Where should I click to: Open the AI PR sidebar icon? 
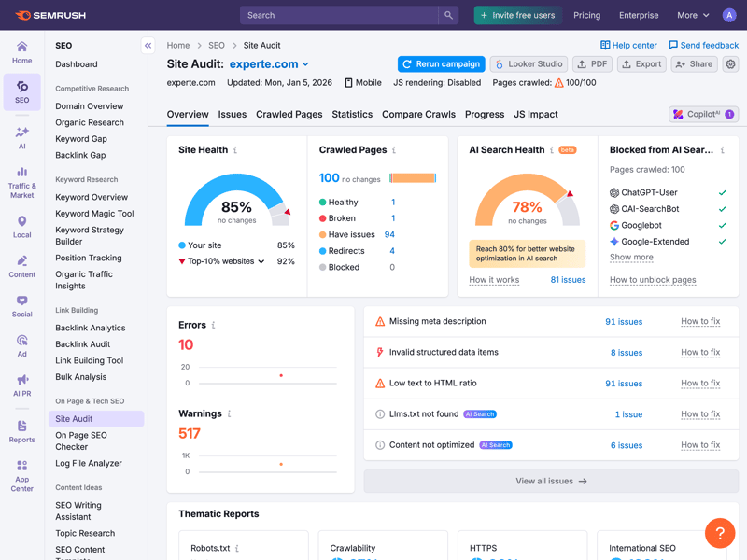pos(21,385)
